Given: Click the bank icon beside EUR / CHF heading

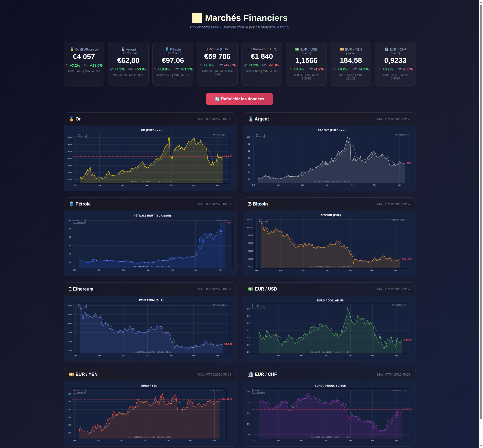Looking at the screenshot, I should pos(251,374).
